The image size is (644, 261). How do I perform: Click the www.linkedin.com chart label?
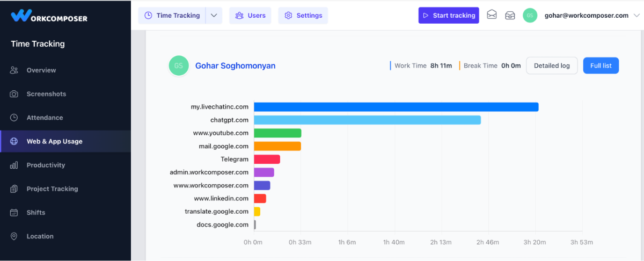(x=221, y=198)
